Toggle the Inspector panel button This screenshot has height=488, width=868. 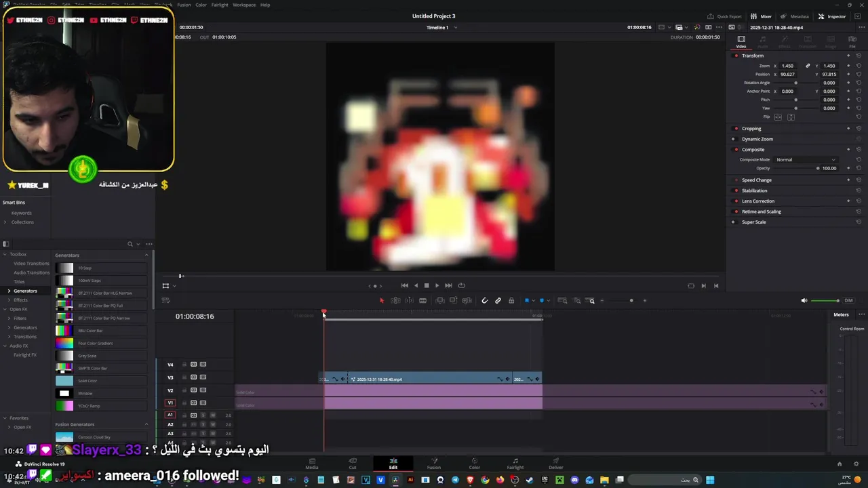(832, 16)
